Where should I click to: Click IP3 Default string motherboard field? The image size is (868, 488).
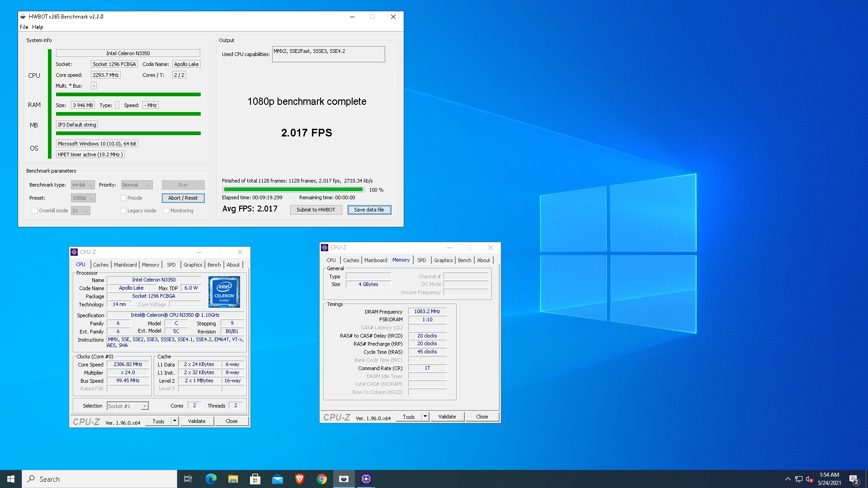77,125
